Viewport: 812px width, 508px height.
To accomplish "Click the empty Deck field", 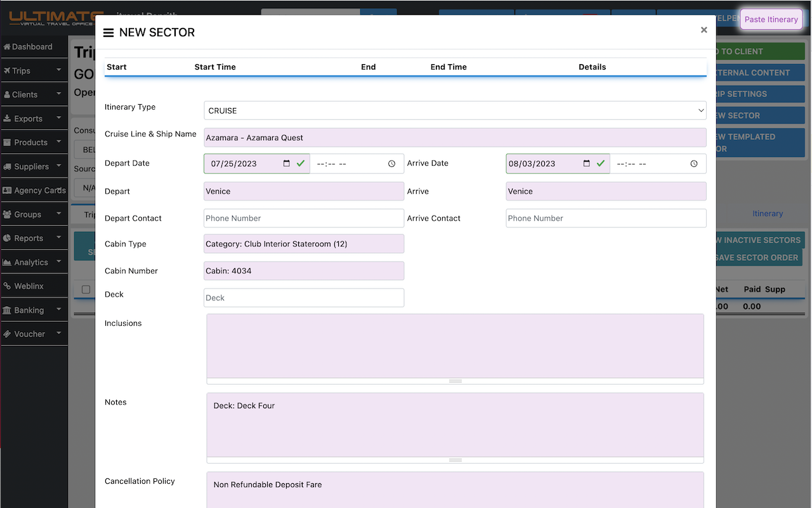I will click(x=304, y=297).
